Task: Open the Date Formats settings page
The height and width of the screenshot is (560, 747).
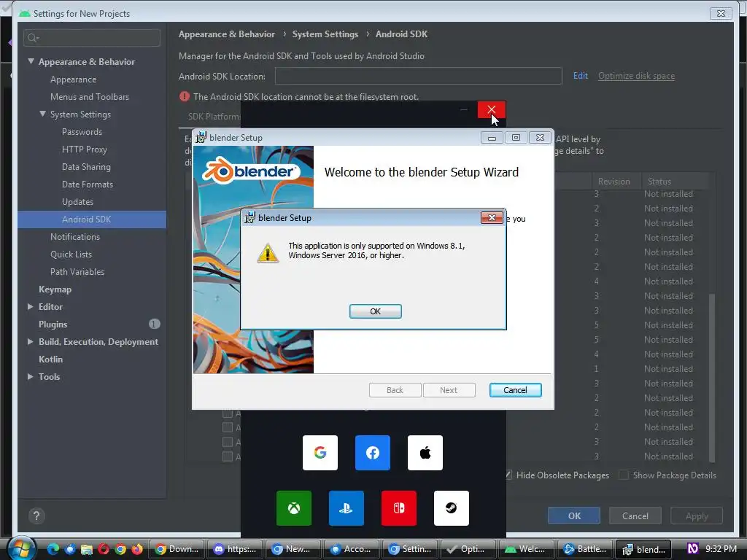Action: point(88,184)
